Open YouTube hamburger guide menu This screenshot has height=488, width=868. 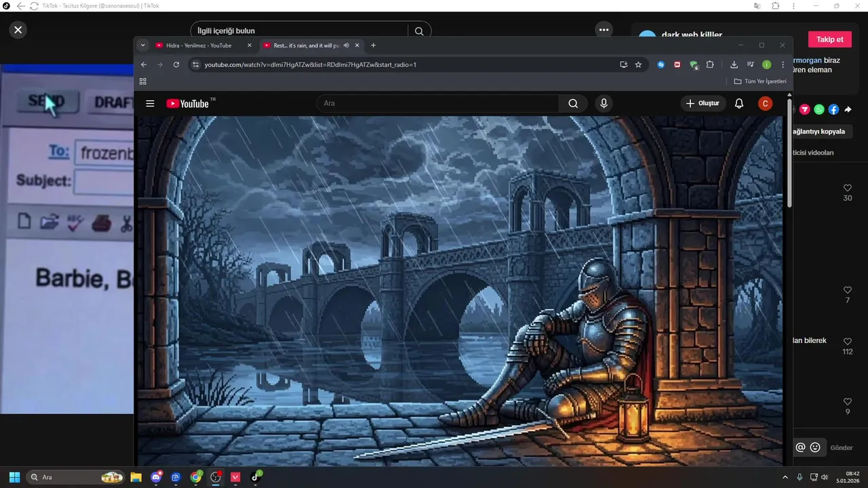pyautogui.click(x=150, y=103)
